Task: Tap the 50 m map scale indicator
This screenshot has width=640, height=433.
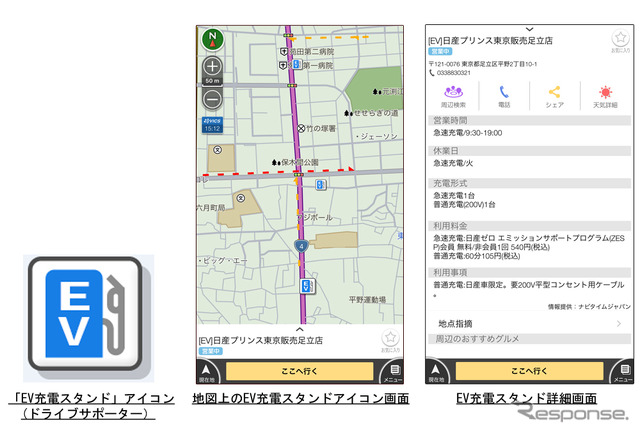Action: [212, 81]
